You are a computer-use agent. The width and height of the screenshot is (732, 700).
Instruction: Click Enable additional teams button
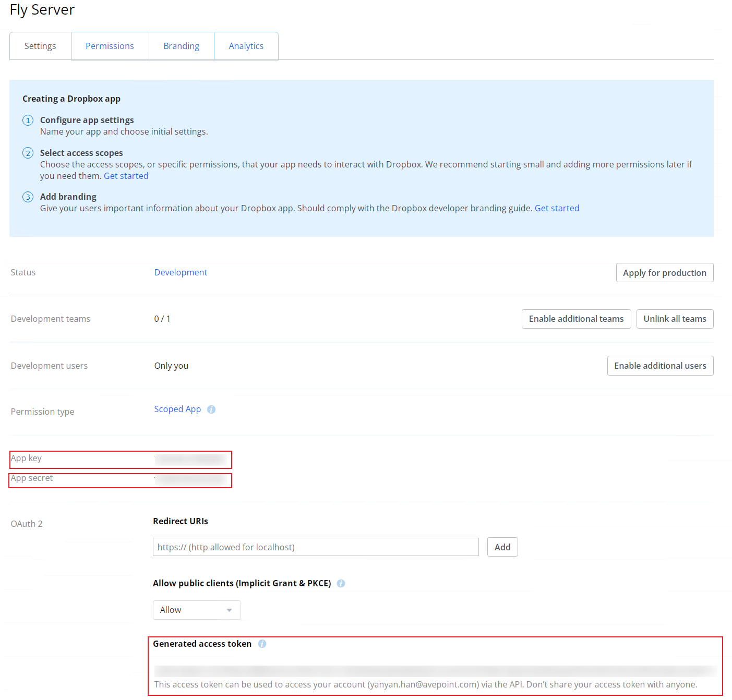(x=576, y=319)
